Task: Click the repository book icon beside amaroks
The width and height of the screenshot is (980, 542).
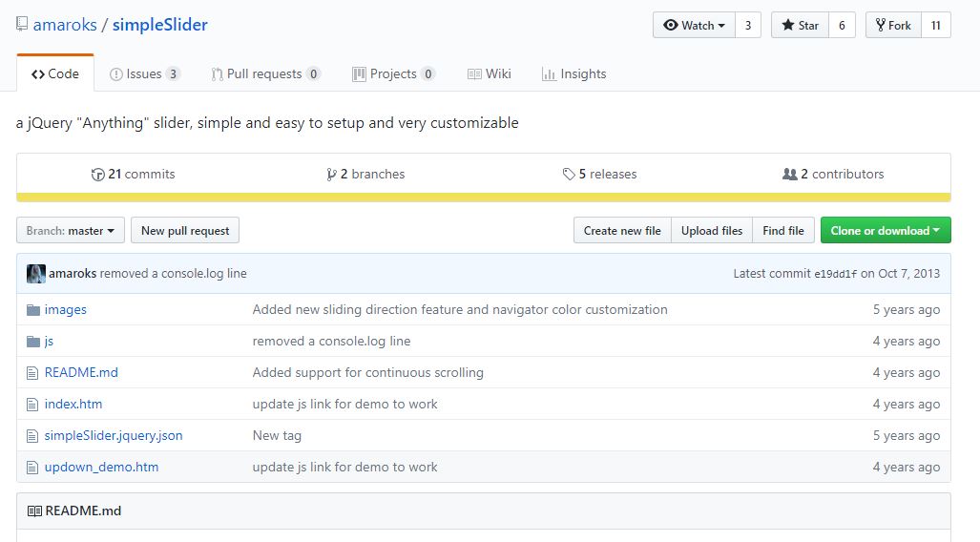Action: pos(22,25)
